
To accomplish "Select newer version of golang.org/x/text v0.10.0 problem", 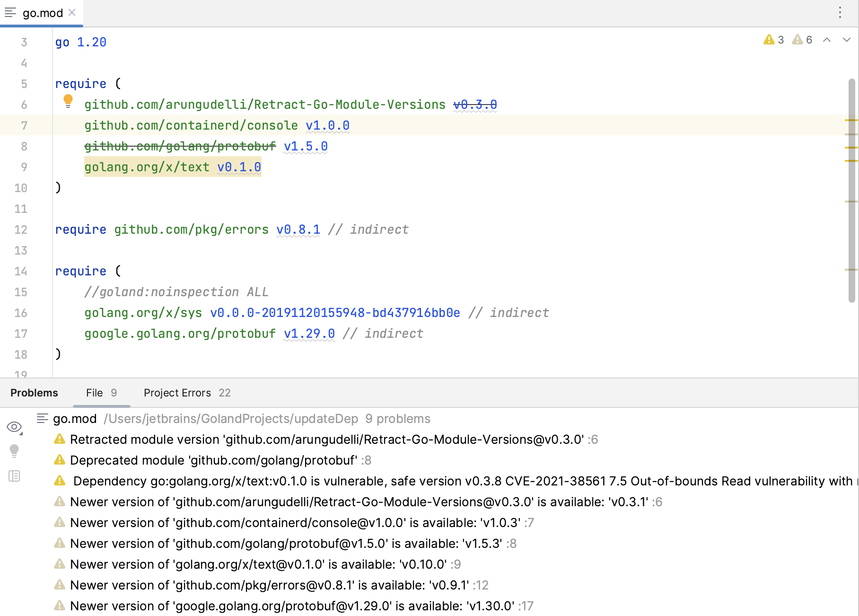I will pos(258,564).
